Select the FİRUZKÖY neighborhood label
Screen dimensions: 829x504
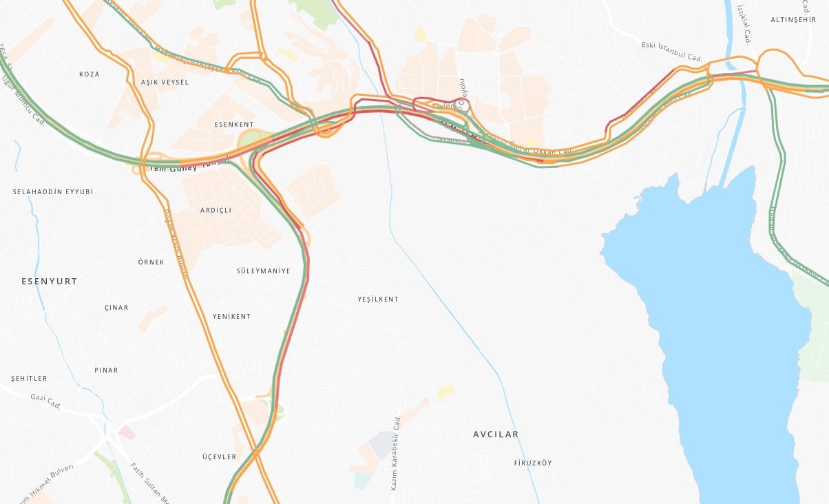pyautogui.click(x=533, y=463)
